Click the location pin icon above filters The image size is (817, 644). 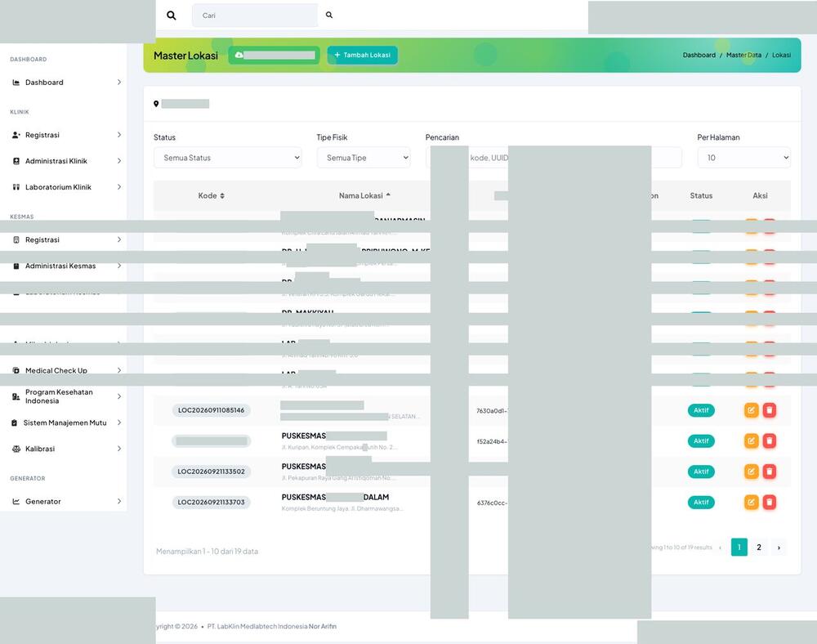coord(156,104)
